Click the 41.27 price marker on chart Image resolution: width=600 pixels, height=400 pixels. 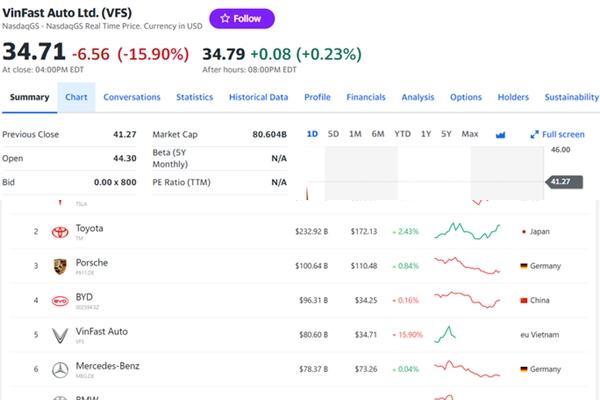coord(560,182)
